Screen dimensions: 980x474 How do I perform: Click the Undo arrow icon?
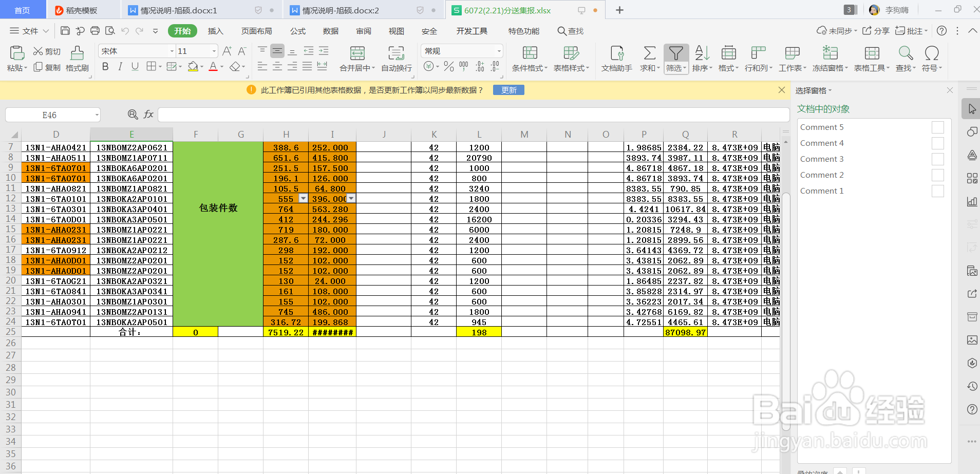click(x=125, y=31)
